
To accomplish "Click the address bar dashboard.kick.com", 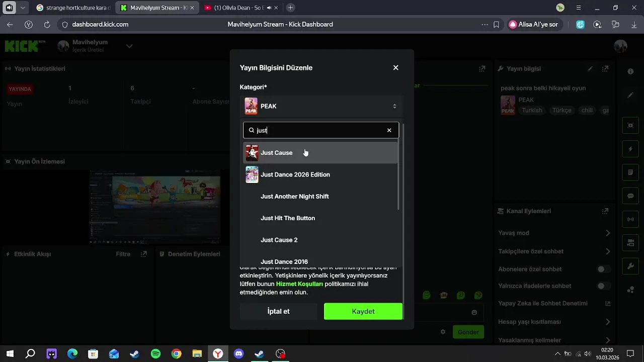I will coord(100,24).
